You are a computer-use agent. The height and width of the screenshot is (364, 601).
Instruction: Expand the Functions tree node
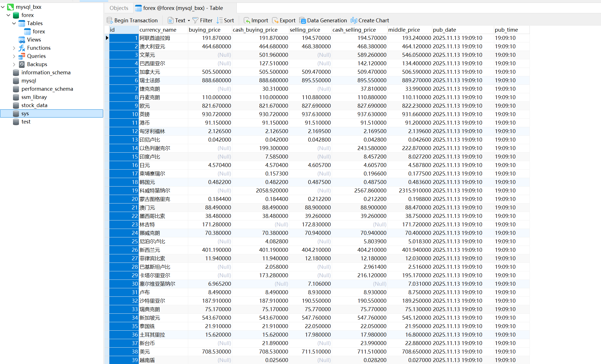14,48
